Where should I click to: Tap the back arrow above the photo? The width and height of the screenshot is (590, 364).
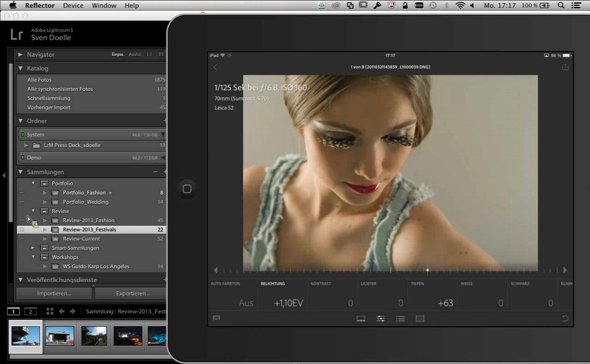(x=216, y=67)
